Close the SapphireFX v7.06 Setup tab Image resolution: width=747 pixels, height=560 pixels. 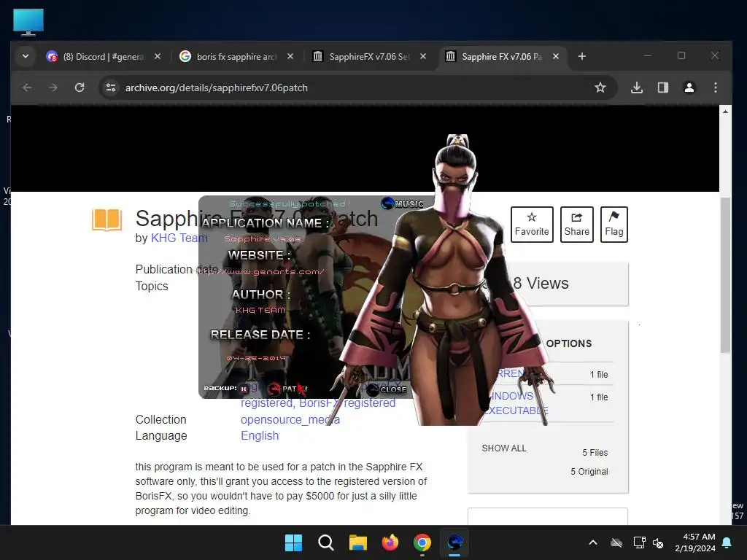pos(422,56)
